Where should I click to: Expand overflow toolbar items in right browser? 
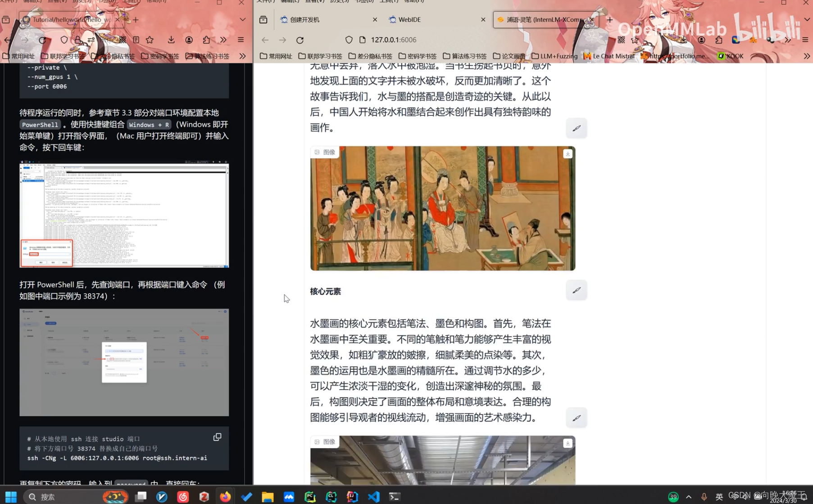788,40
